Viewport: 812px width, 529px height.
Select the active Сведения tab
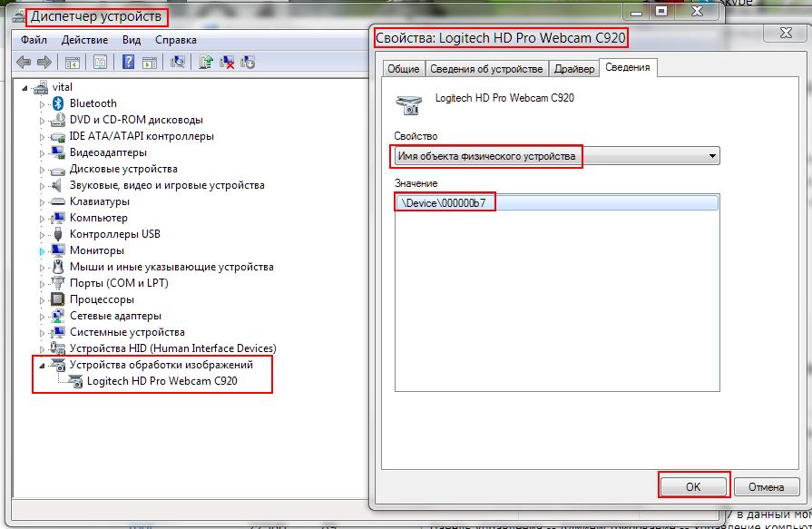[628, 67]
